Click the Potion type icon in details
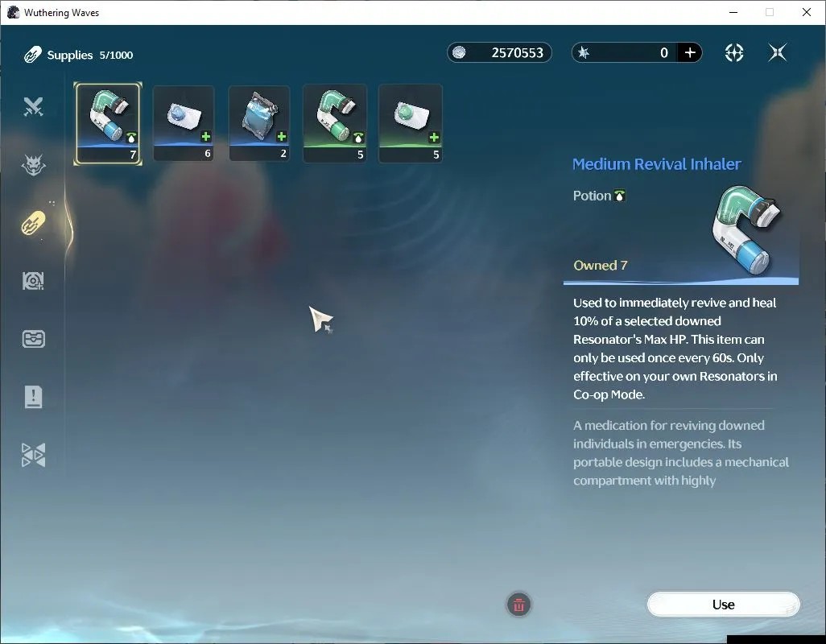This screenshot has width=826, height=644. (x=620, y=196)
